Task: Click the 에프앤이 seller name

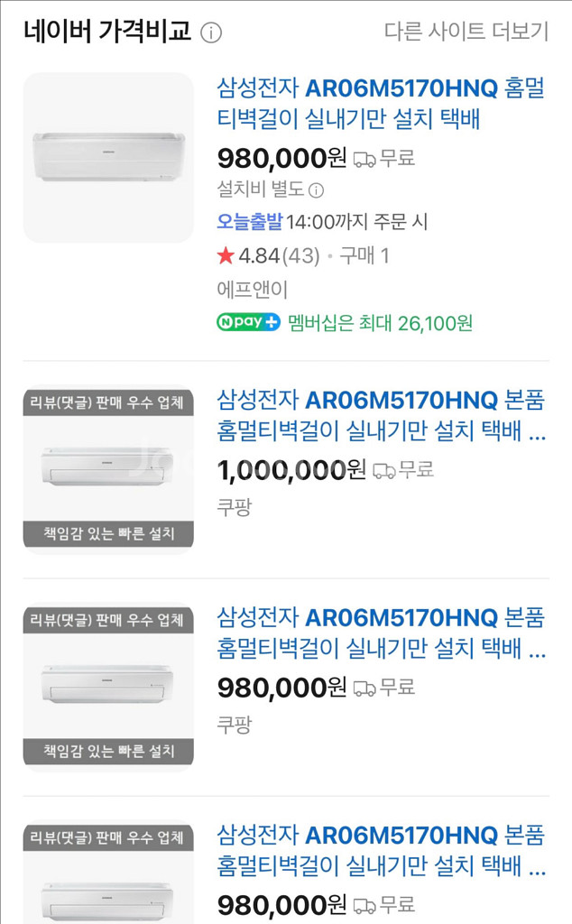Action: point(252,290)
